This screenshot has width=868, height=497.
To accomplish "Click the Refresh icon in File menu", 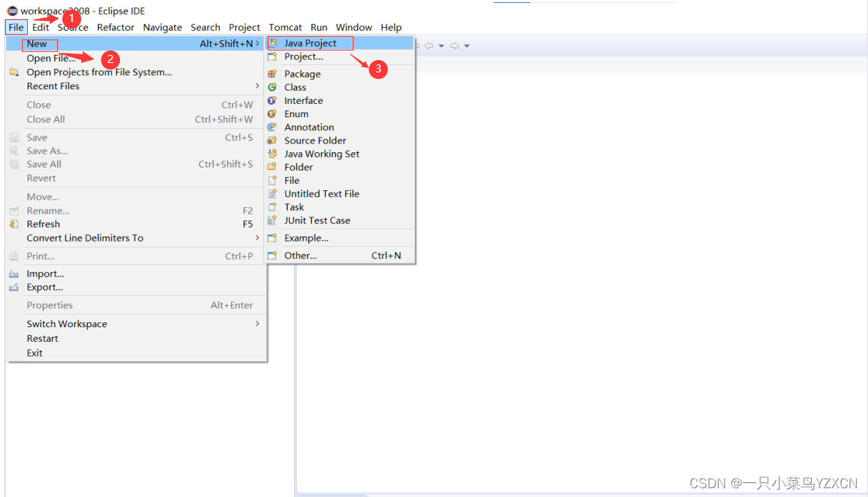I will pos(15,223).
